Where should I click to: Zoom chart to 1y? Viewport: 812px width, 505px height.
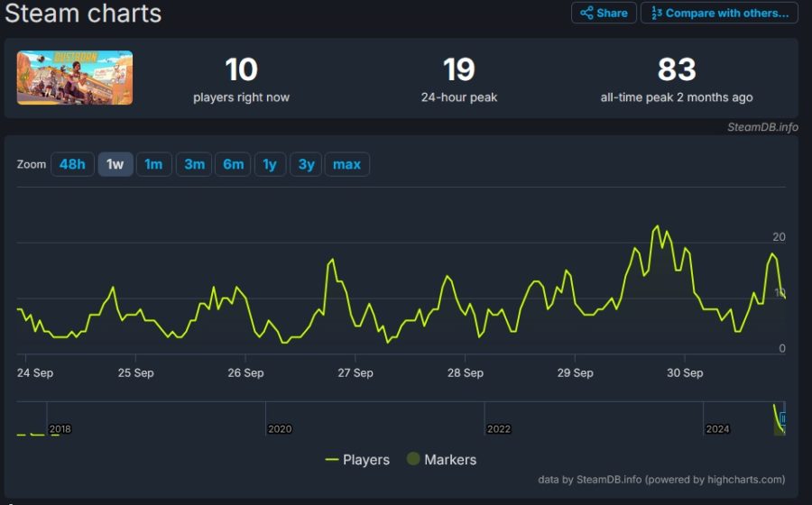(270, 164)
